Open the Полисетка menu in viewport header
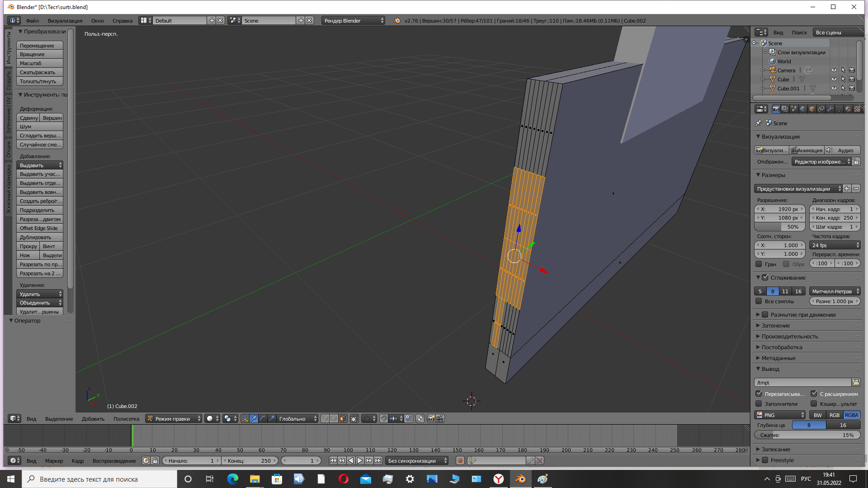This screenshot has height=488, width=868. coord(126,419)
